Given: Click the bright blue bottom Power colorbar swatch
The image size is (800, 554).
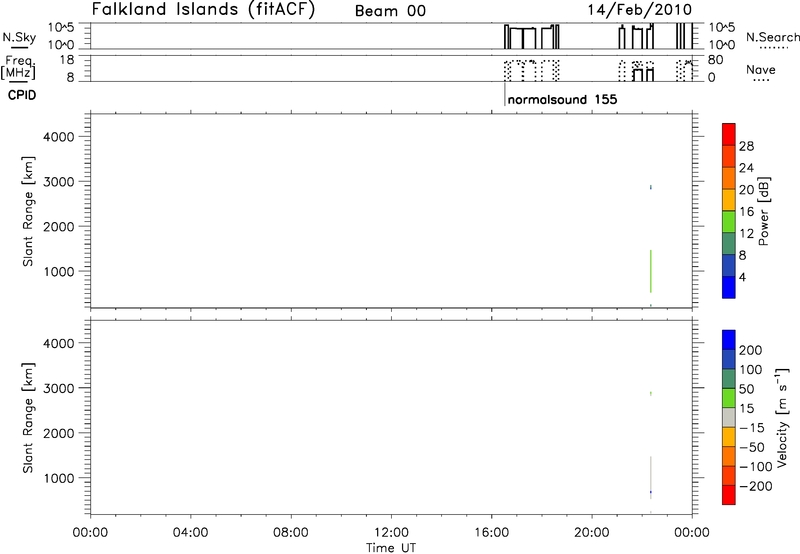Looking at the screenshot, I should pos(729,287).
